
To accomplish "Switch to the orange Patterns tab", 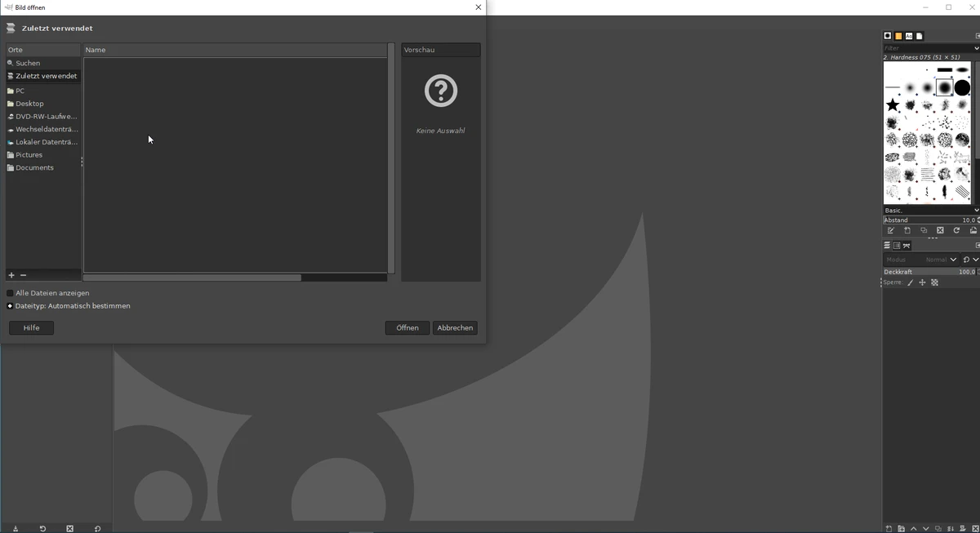I will point(898,36).
